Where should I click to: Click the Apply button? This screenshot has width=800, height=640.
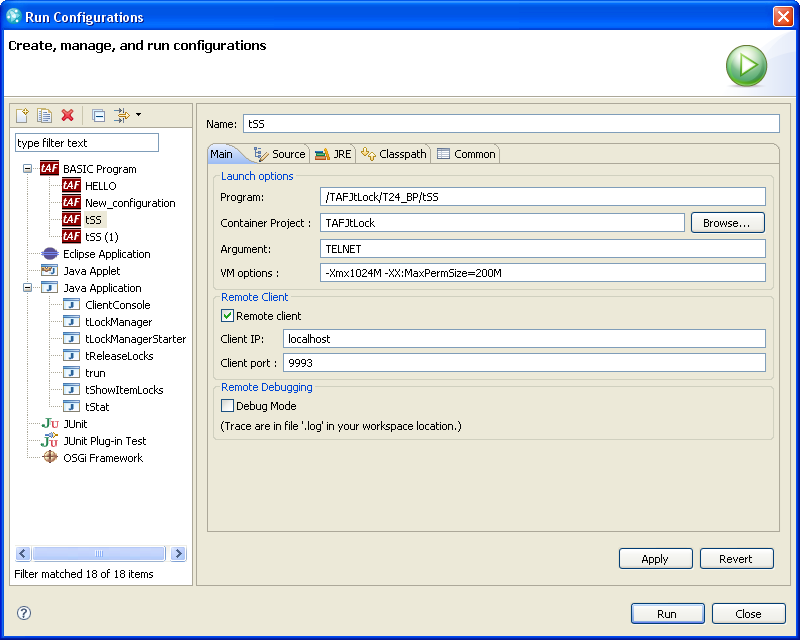point(655,559)
